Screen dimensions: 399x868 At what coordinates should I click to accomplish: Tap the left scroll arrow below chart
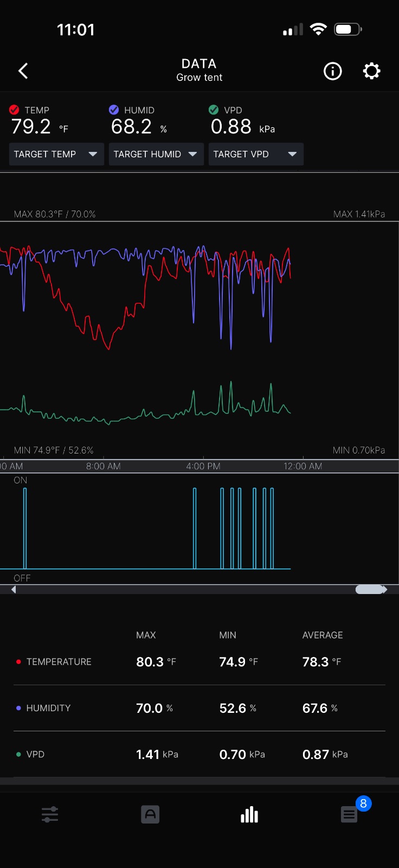point(14,590)
